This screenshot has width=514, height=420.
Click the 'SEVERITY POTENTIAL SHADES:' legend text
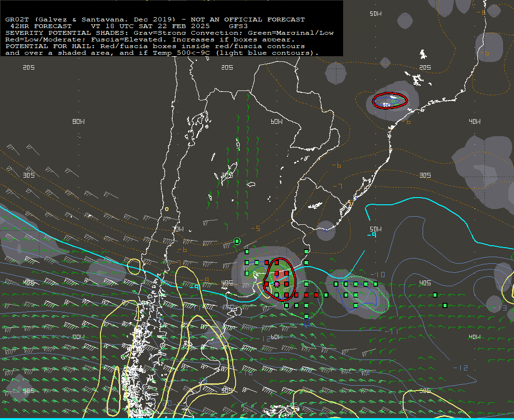click(67, 33)
